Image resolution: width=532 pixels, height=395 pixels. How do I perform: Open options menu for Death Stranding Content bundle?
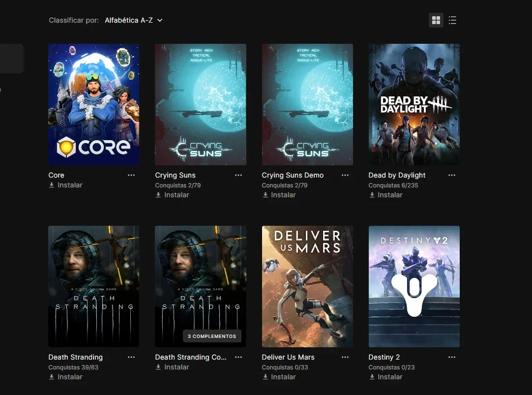[x=238, y=357]
